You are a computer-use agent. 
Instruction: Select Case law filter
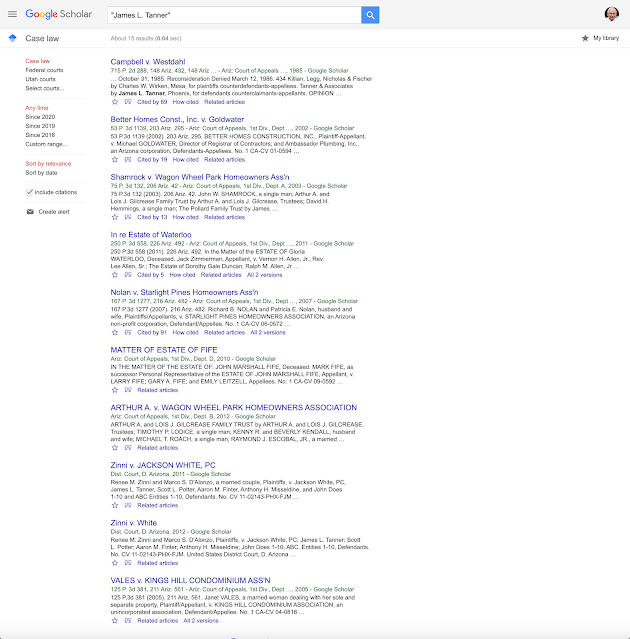tap(37, 61)
